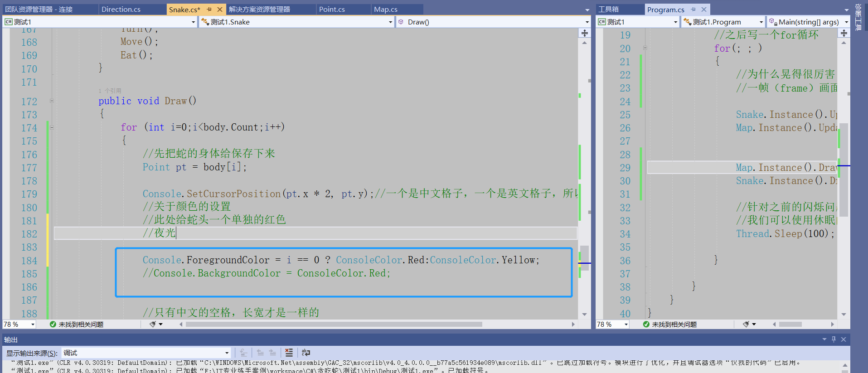Click Find message in code output button

[243, 353]
